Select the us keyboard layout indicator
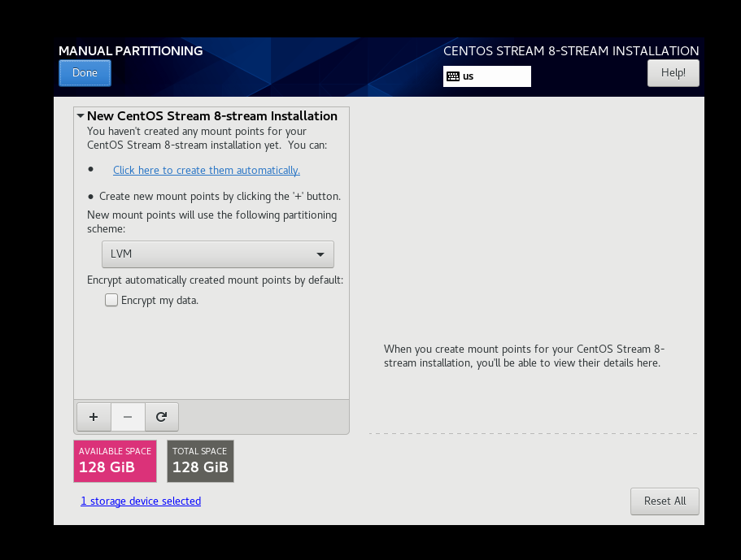The width and height of the screenshot is (741, 560). (486, 76)
